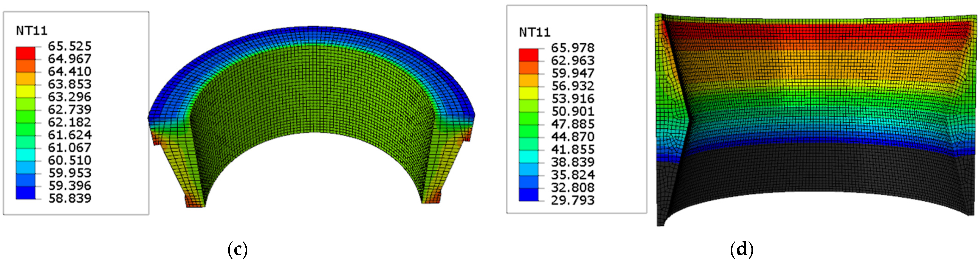
Task: Select the NT11 title in left legend
Action: point(32,31)
